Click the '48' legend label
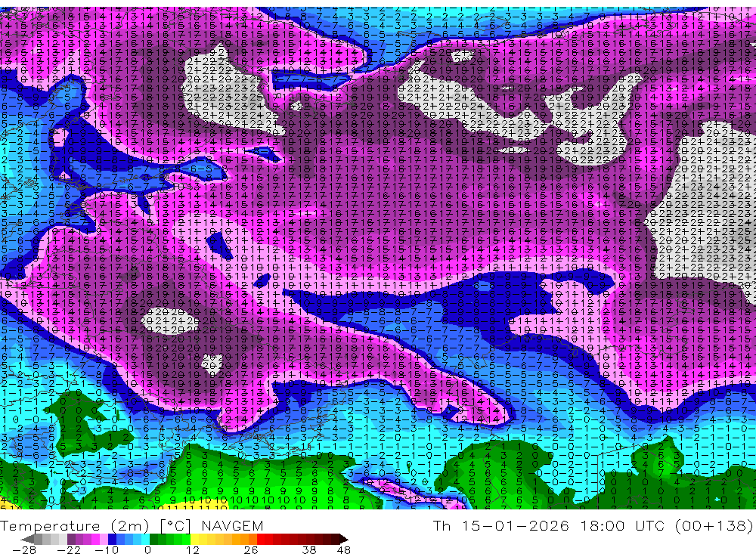The image size is (756, 554). point(344,550)
